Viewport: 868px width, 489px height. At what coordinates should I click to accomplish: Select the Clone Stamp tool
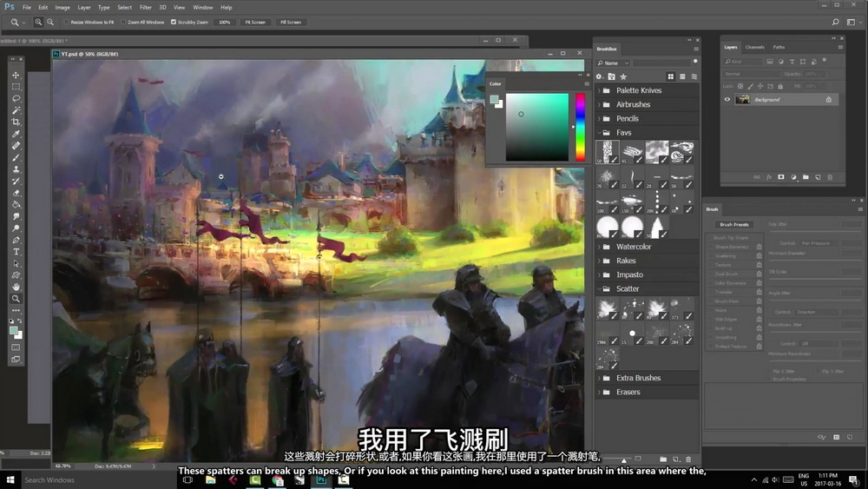(16, 169)
